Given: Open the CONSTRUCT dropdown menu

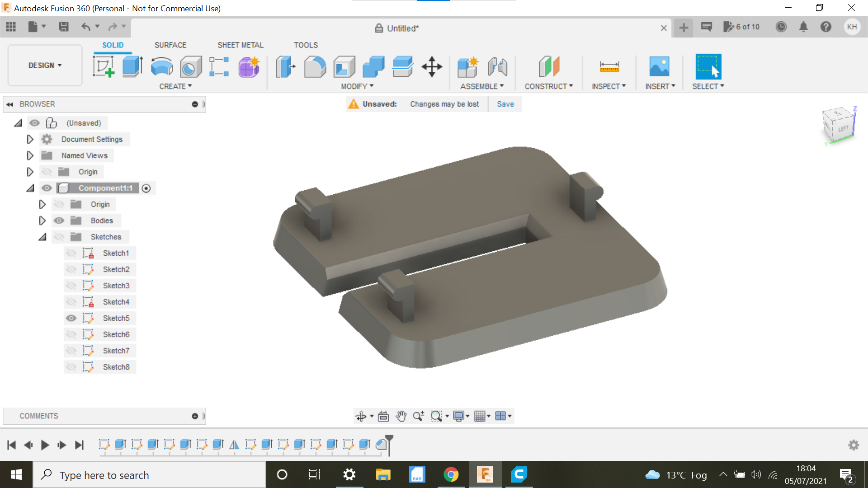Looking at the screenshot, I should point(549,86).
